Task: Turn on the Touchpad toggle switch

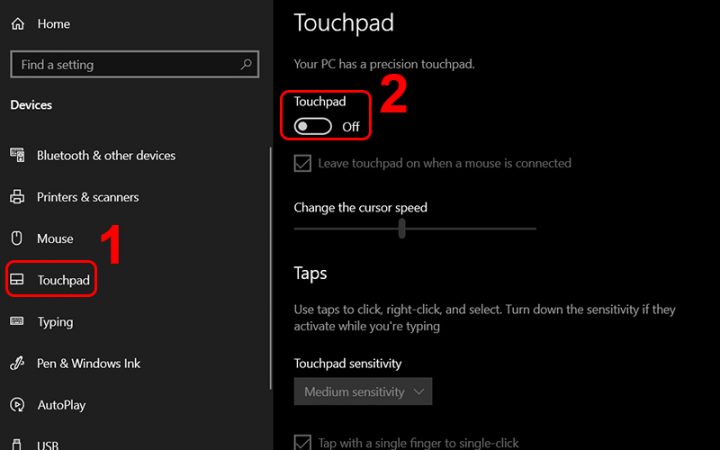Action: 313,127
